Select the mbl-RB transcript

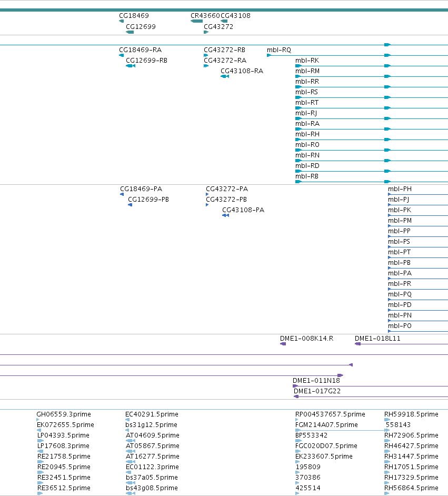(x=307, y=176)
